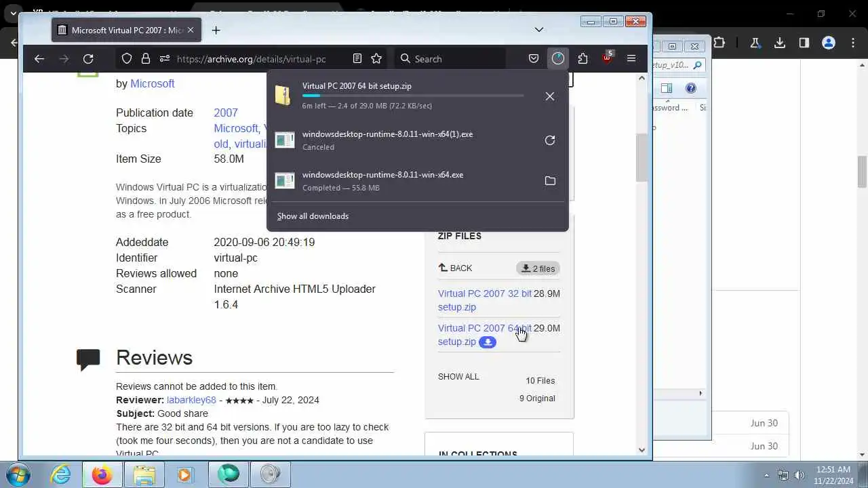
Task: Close the Firefox downloads panel via toolbar button
Action: [558, 59]
